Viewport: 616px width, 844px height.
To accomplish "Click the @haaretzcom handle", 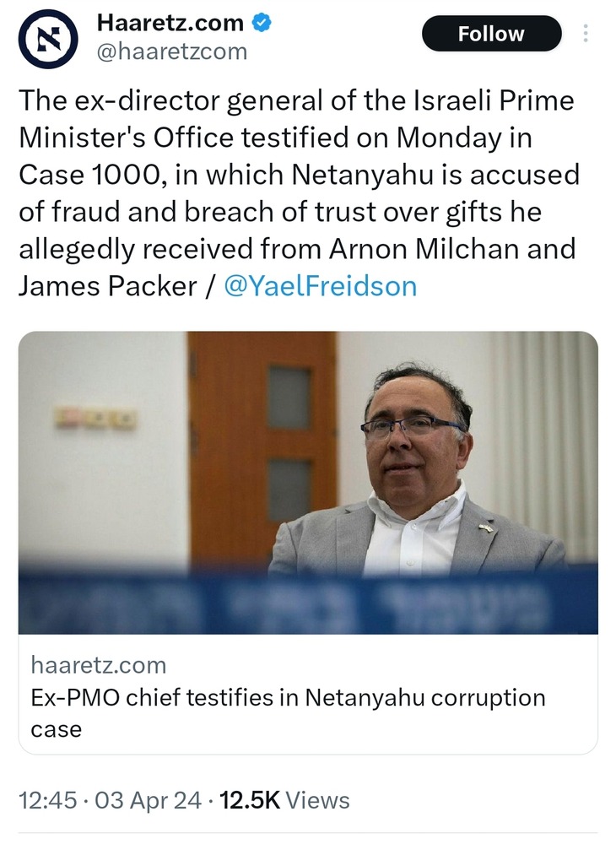I will click(x=172, y=51).
